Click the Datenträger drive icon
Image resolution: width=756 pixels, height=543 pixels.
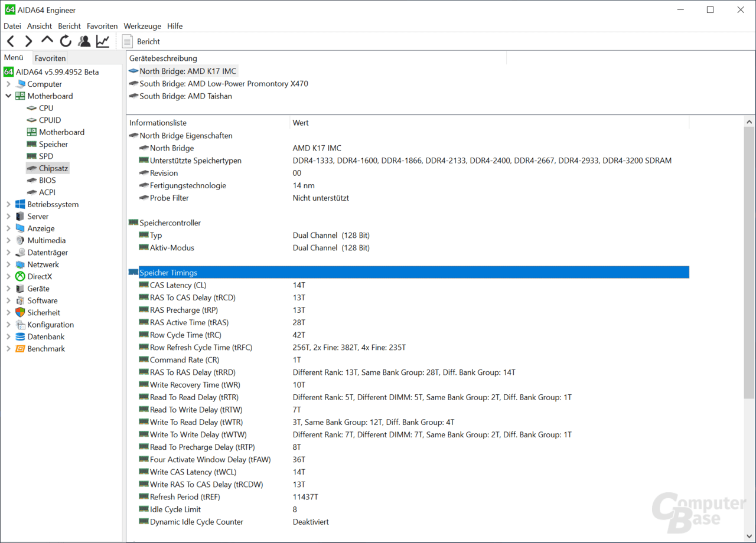click(x=20, y=253)
